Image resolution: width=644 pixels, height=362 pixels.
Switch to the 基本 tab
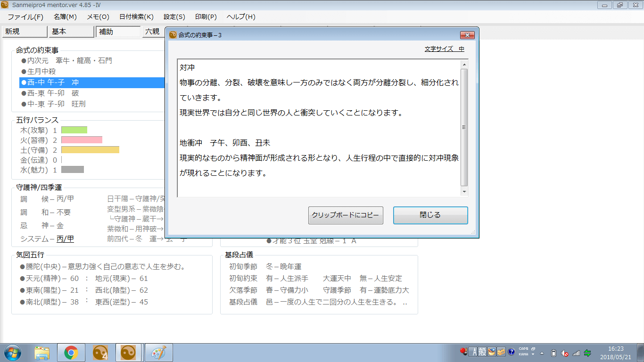[71, 32]
